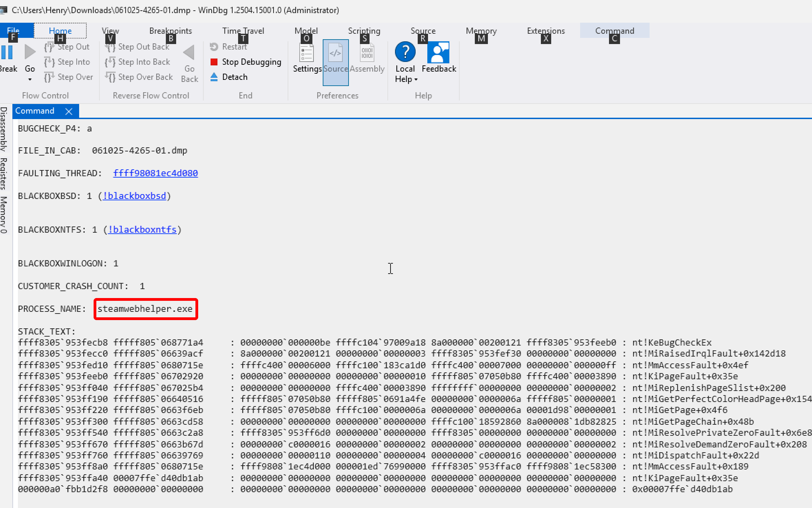Click the Detach eject icon

214,77
